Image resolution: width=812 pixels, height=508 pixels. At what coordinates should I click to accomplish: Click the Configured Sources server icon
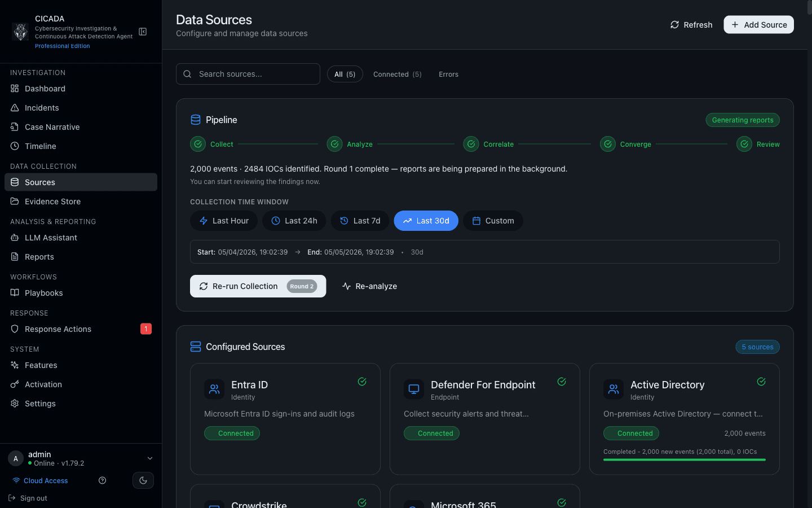coord(196,347)
